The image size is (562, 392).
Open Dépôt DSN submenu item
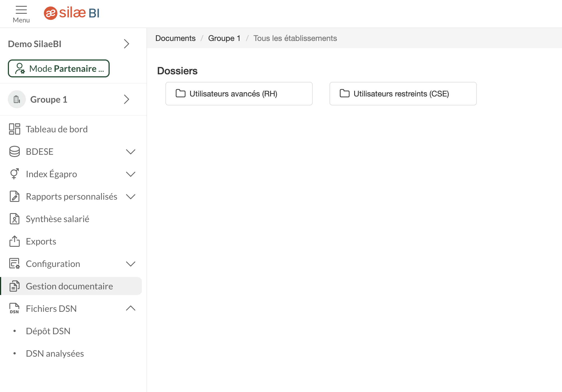48,331
